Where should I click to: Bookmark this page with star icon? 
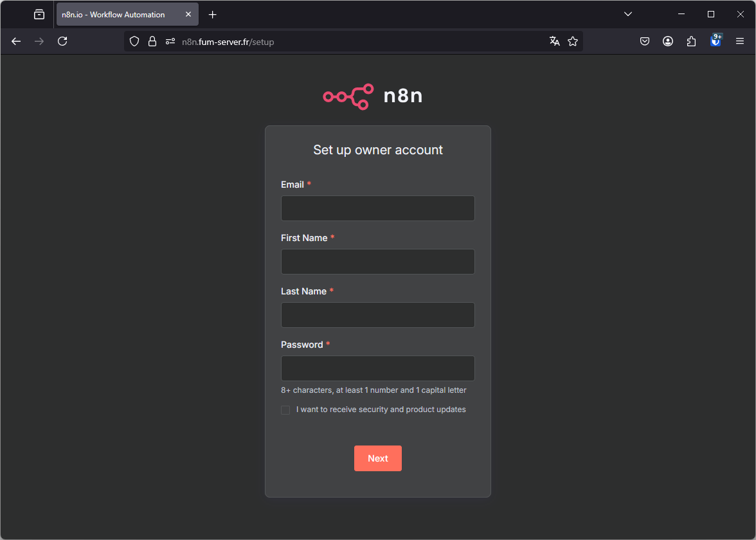(573, 41)
